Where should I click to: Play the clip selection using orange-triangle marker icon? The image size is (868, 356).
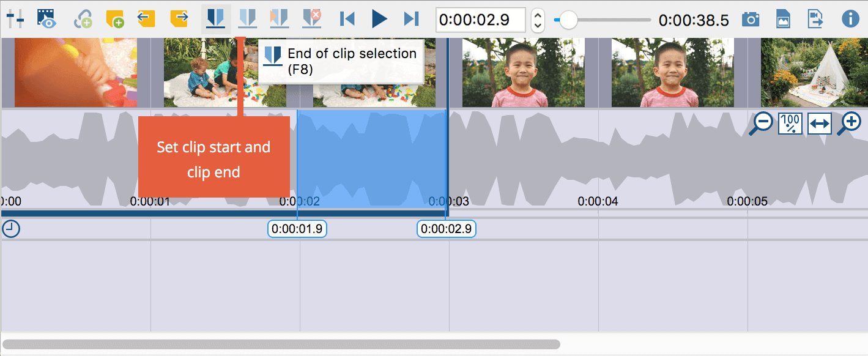click(279, 19)
